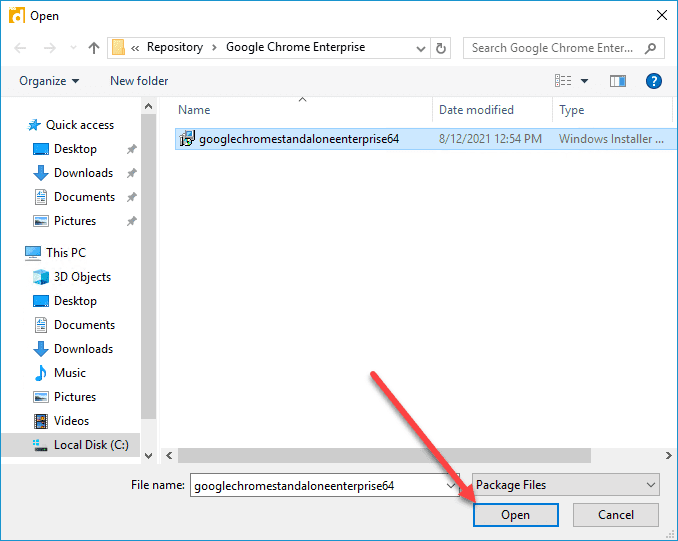Click sidebar scrollbar down arrow
This screenshot has height=541, width=678.
148,456
